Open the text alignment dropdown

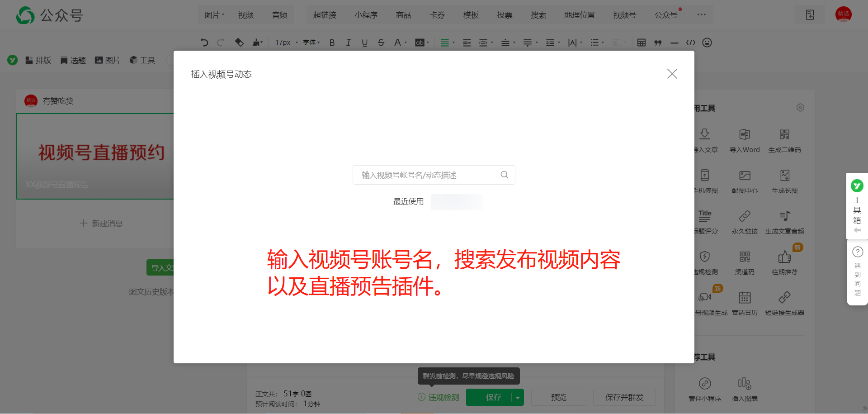(x=447, y=43)
